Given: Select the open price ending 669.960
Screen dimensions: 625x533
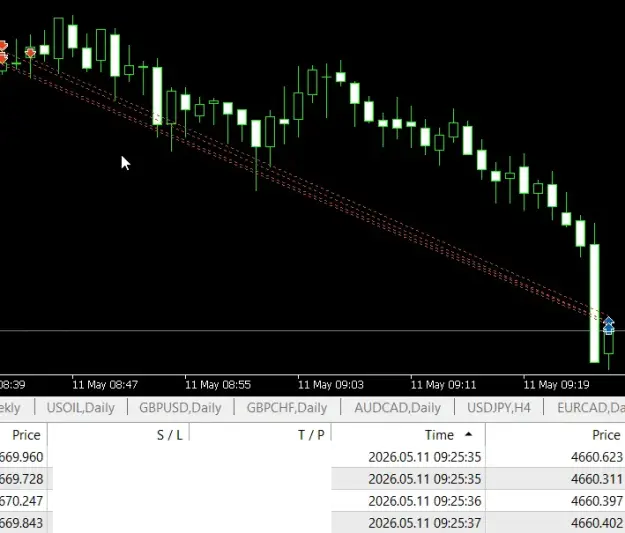Looking at the screenshot, I should pos(22,457).
